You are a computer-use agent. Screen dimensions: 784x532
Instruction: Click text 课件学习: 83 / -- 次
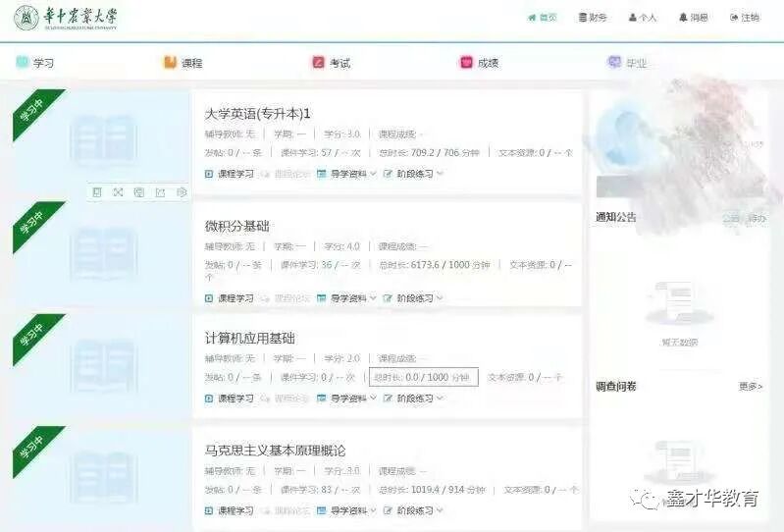click(321, 490)
